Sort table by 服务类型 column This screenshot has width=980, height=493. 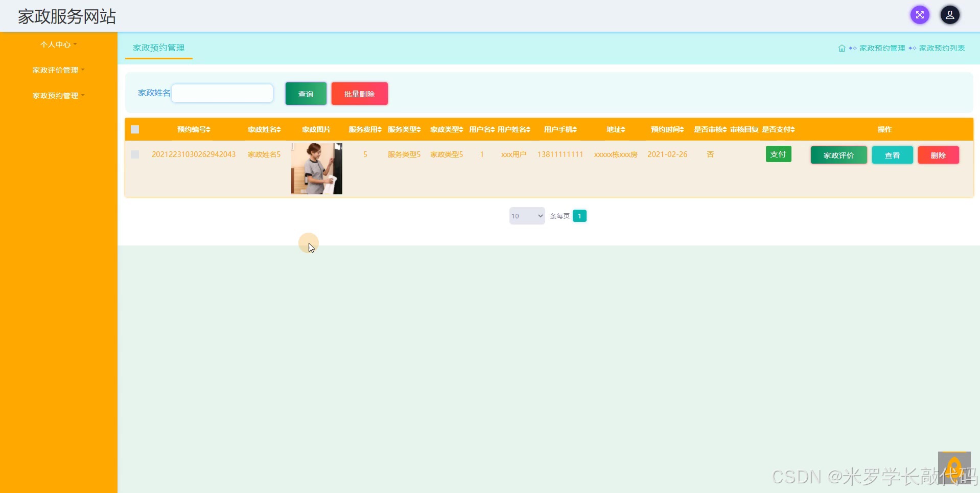point(404,129)
